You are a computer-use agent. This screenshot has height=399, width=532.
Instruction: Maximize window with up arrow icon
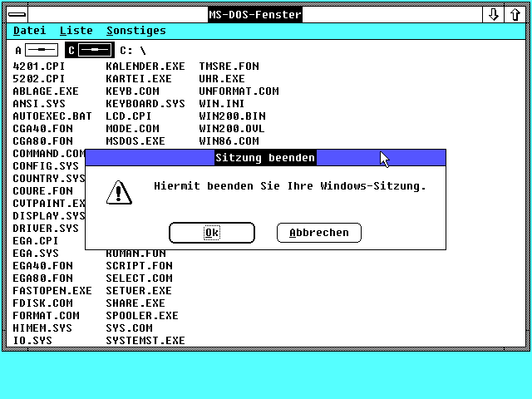click(515, 15)
